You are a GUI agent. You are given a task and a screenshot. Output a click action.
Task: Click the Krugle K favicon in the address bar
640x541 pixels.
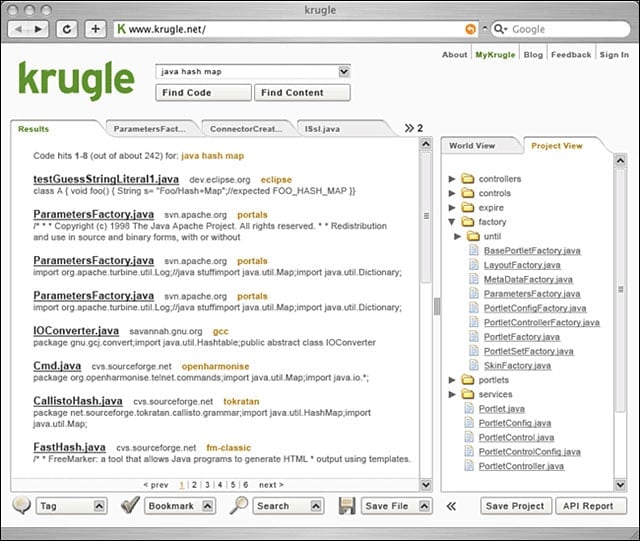[x=121, y=29]
